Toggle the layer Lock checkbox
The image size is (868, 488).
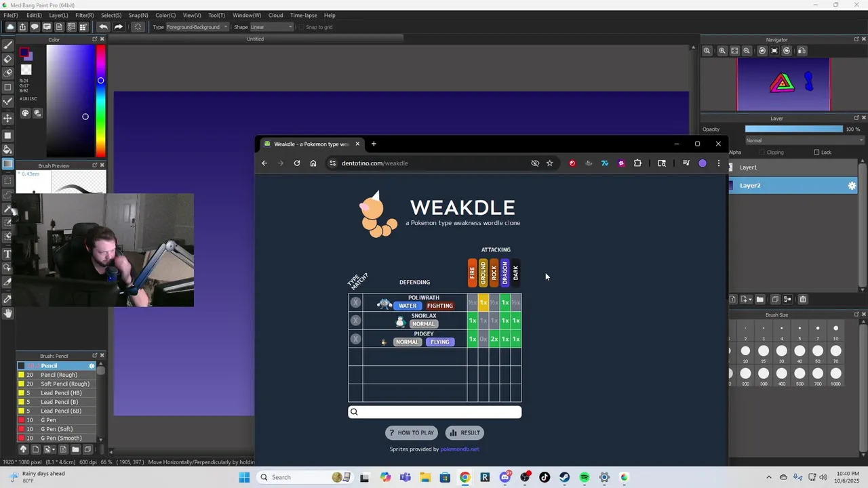tap(816, 152)
